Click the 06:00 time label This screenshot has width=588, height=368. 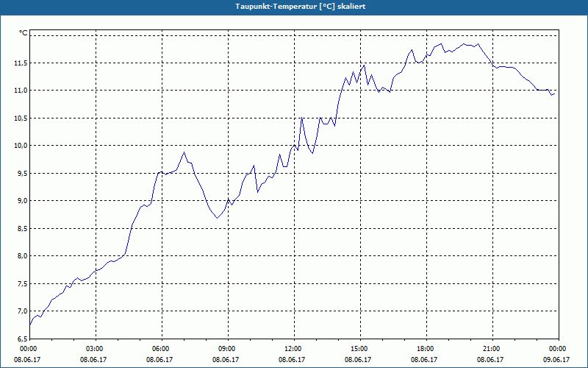162,349
